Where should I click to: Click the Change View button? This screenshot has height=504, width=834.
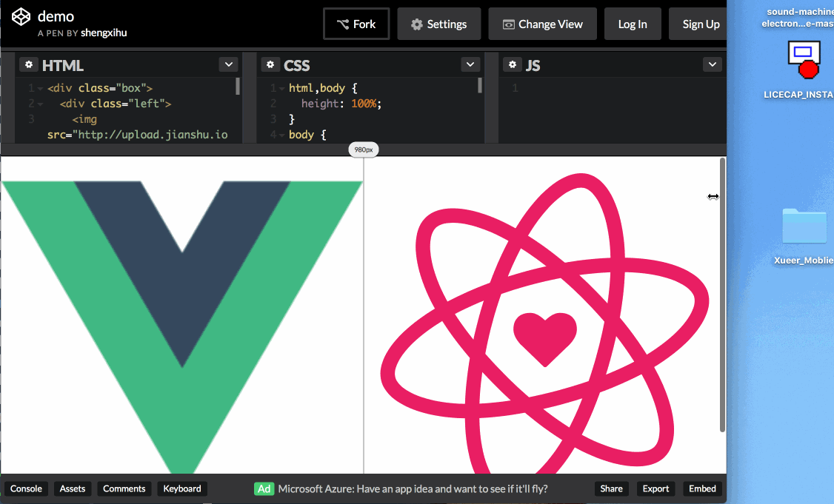[x=542, y=24]
